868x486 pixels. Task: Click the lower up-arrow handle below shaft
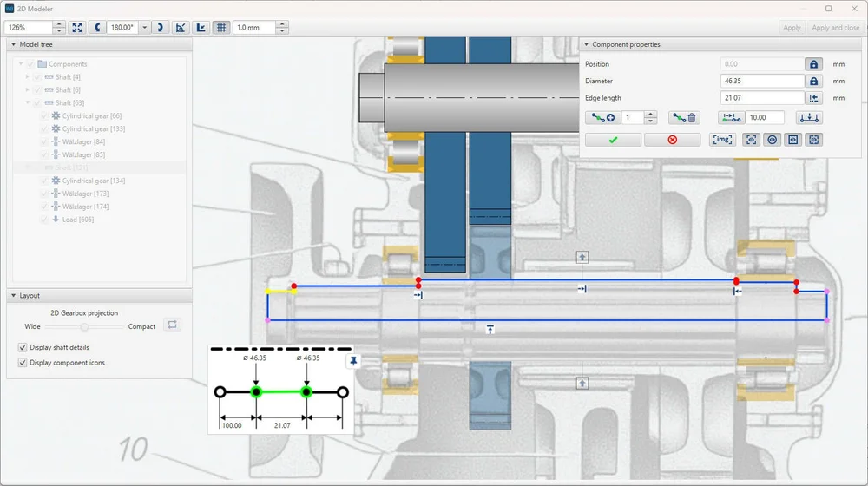point(582,383)
